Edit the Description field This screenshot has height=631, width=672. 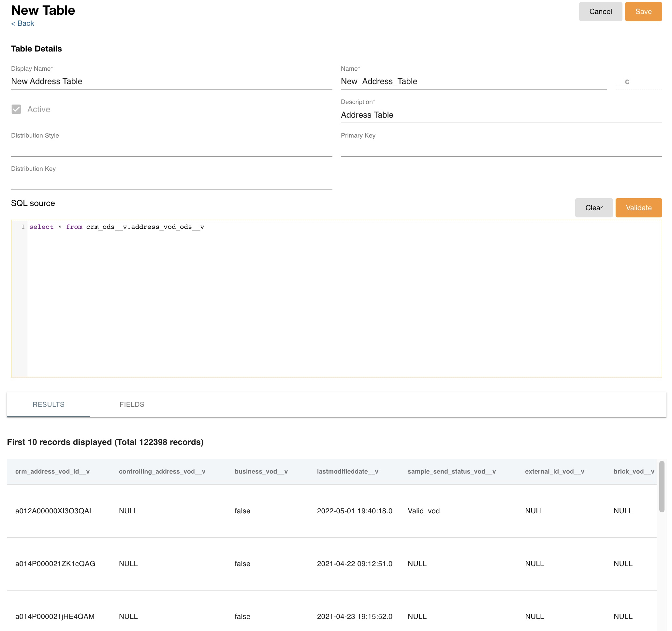coord(501,115)
